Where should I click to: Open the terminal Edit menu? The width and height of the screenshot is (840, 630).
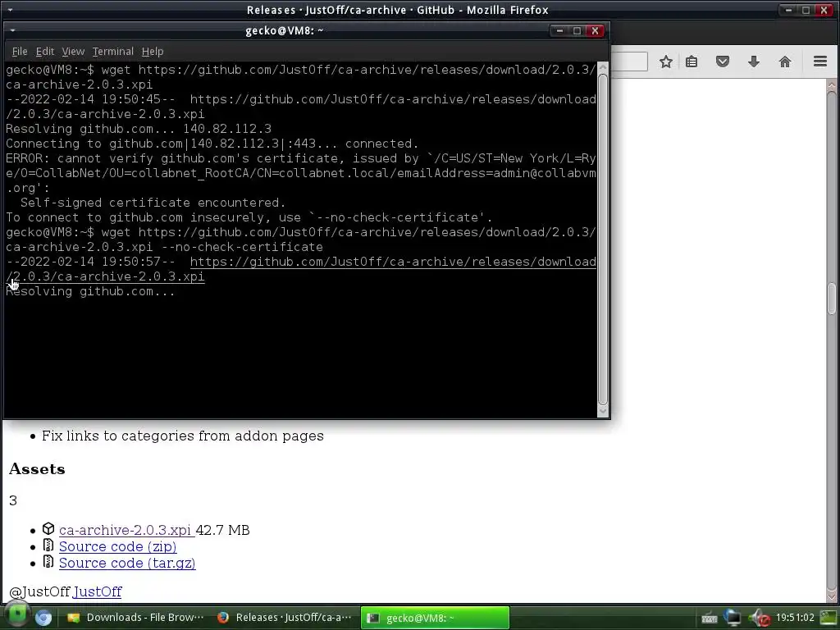(x=45, y=52)
